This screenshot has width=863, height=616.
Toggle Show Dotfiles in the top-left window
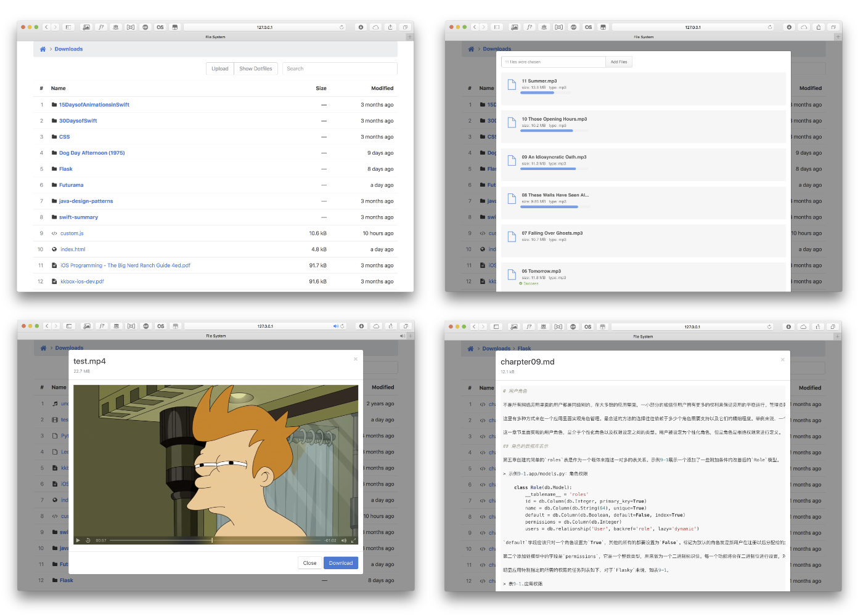coord(256,68)
